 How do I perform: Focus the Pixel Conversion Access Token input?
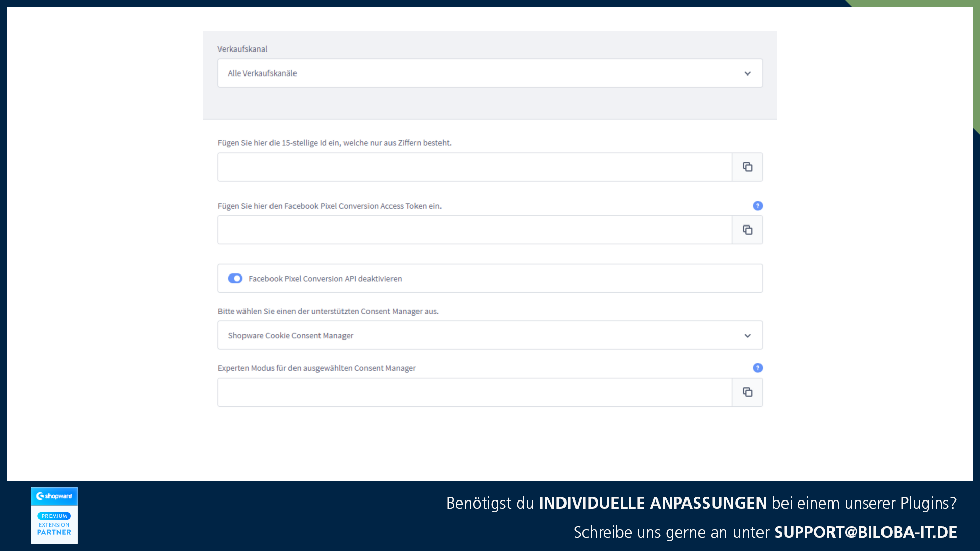click(x=475, y=230)
